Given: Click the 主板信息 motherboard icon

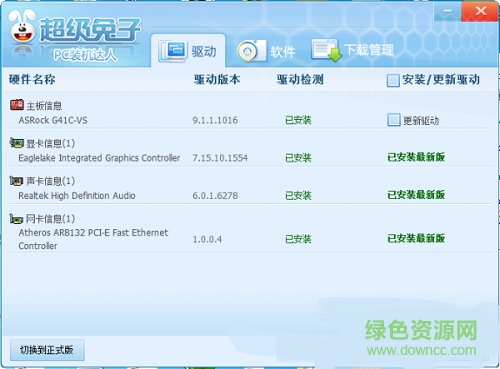Looking at the screenshot, I should point(16,105).
